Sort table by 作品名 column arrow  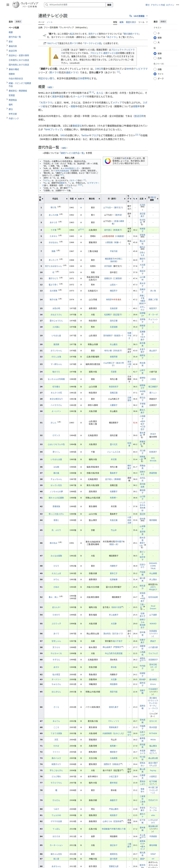(x=67, y=199)
